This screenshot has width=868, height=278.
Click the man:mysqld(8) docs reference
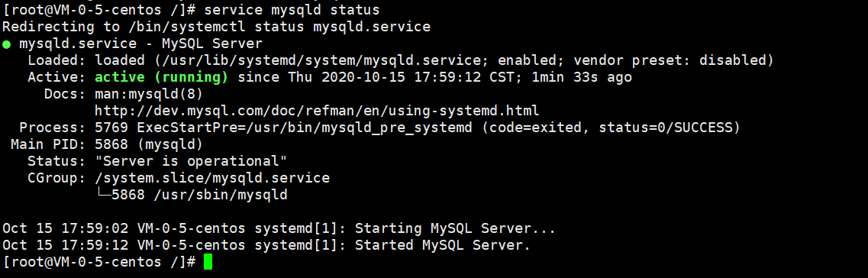pos(149,94)
